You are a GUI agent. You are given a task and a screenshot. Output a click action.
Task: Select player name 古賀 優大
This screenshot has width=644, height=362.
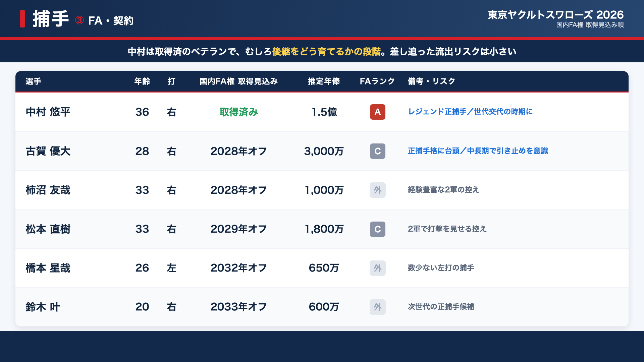point(48,151)
